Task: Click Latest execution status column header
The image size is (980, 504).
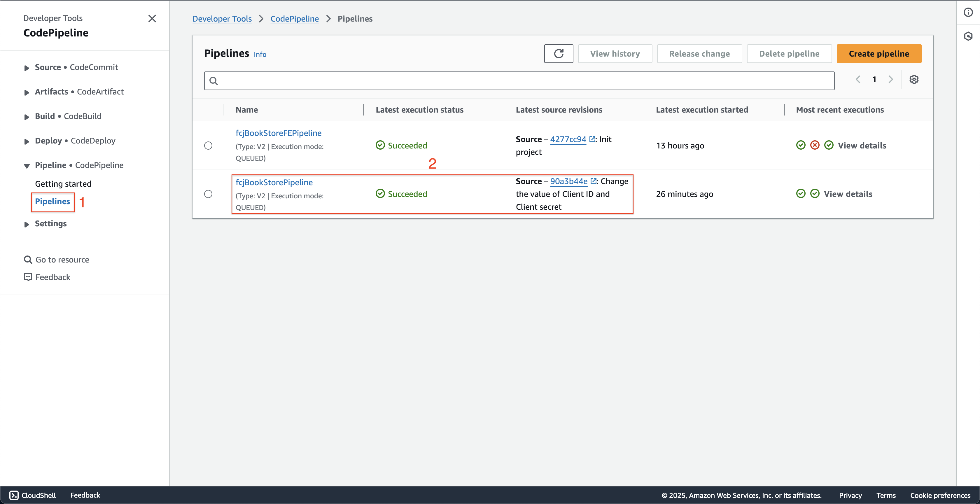Action: point(420,110)
